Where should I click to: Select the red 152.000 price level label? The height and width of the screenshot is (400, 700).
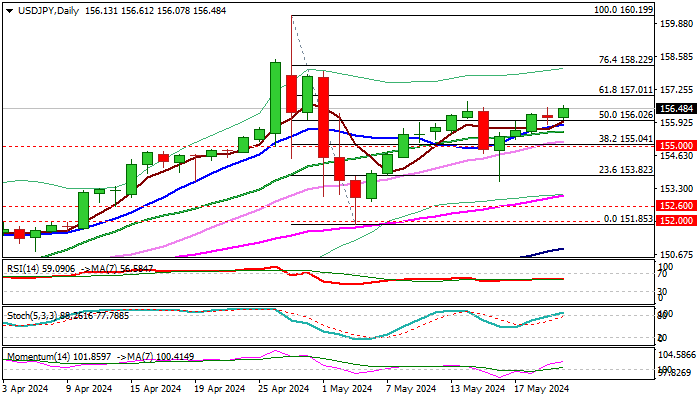(676, 221)
